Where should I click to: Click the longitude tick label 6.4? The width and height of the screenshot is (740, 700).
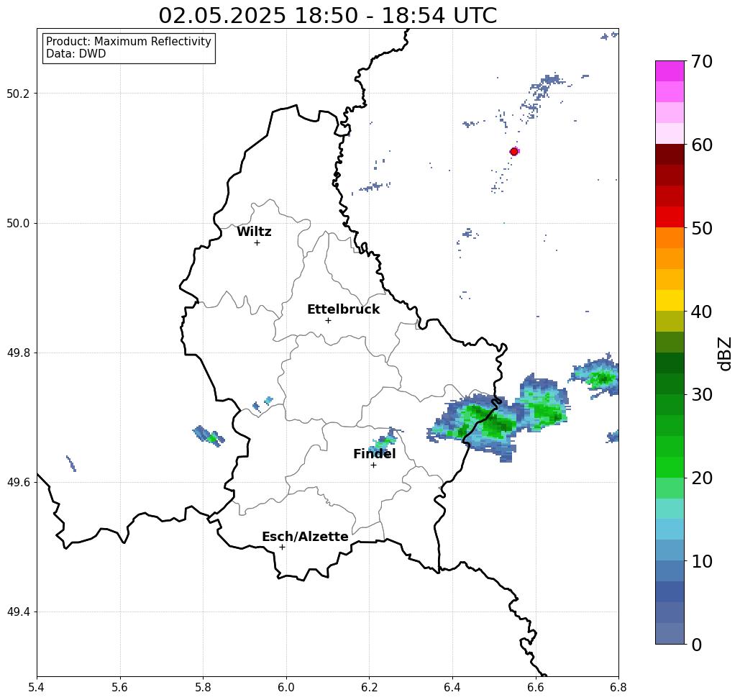click(452, 687)
